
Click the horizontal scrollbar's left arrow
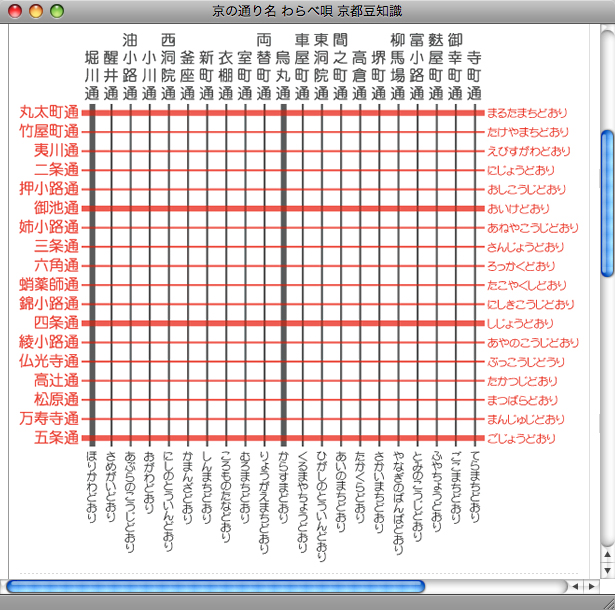[x=575, y=586]
